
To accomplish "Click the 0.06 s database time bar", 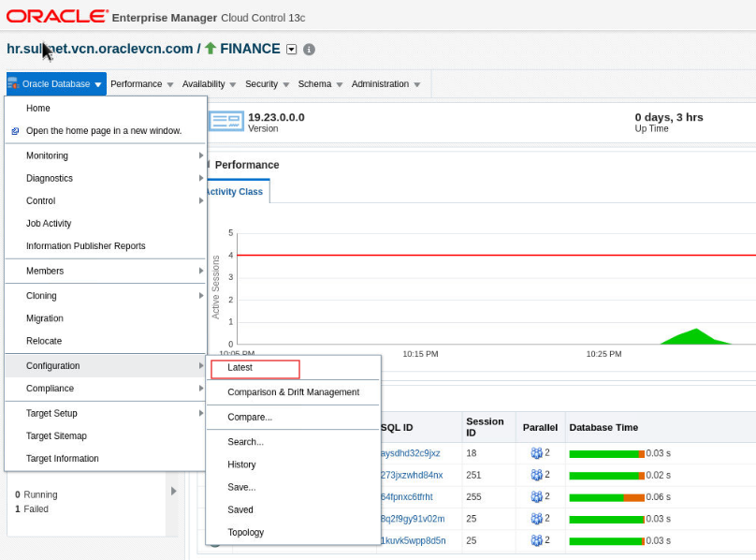I will click(606, 498).
